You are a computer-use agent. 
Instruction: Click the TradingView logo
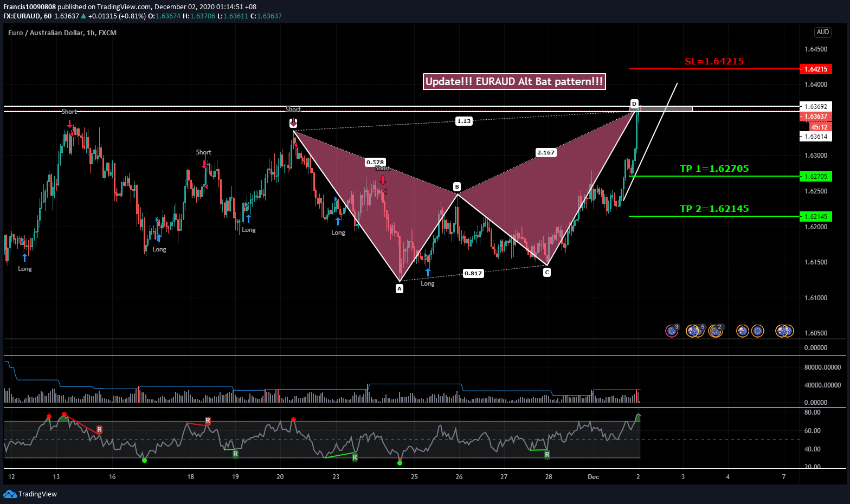coord(30,494)
